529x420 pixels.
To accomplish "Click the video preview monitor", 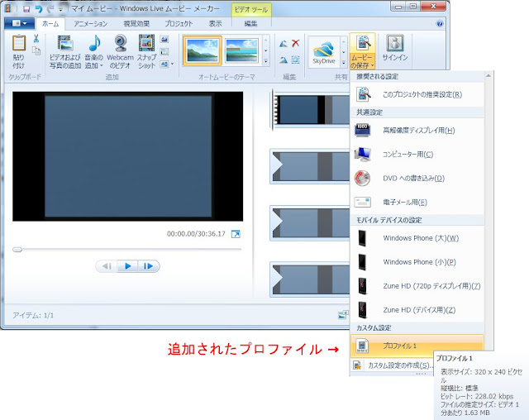I will pos(128,156).
